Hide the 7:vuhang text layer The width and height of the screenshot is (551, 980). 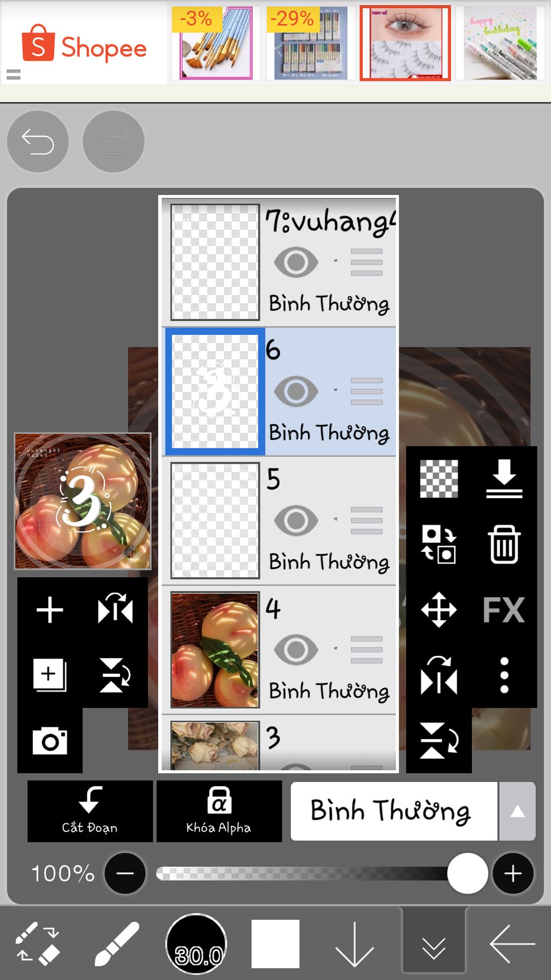(x=296, y=262)
